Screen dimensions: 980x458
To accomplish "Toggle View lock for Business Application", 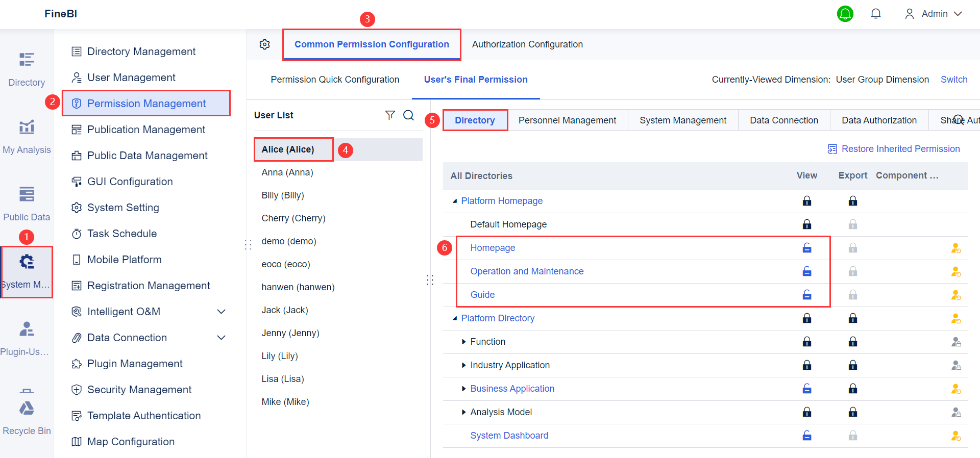I will (x=807, y=389).
